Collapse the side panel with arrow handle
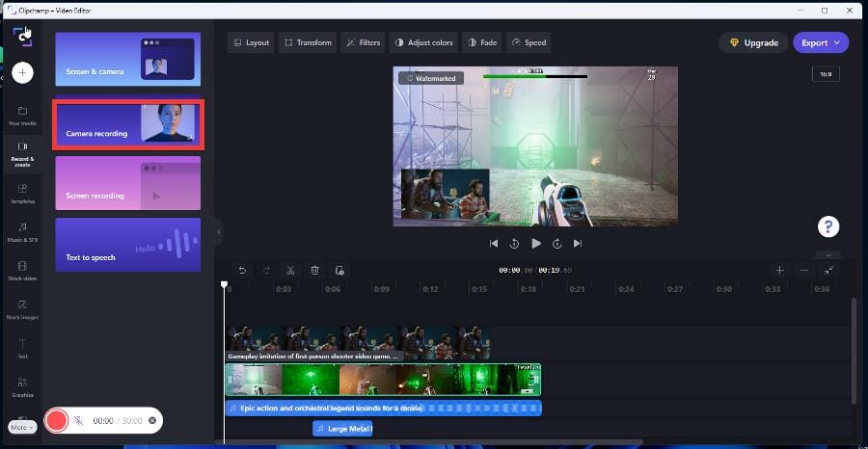868x449 pixels. tap(219, 231)
